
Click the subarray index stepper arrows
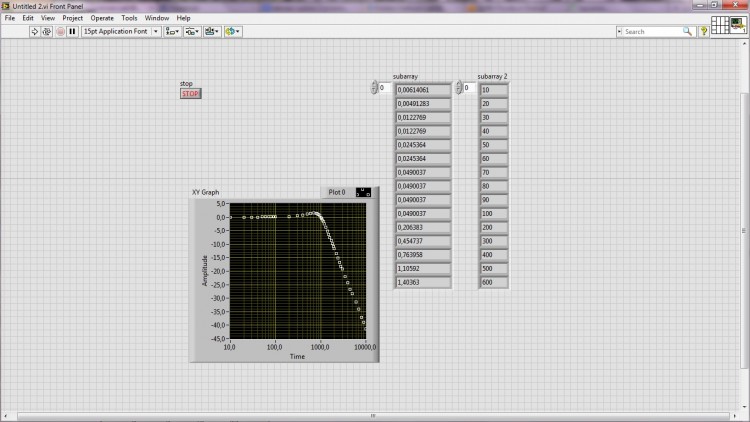click(374, 88)
